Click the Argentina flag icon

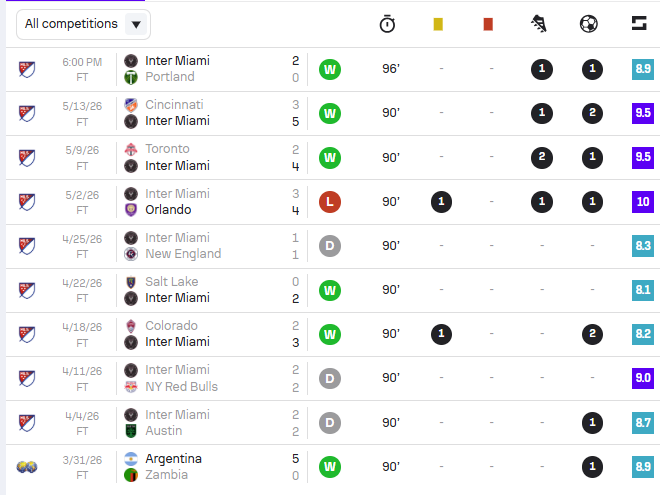point(131,459)
